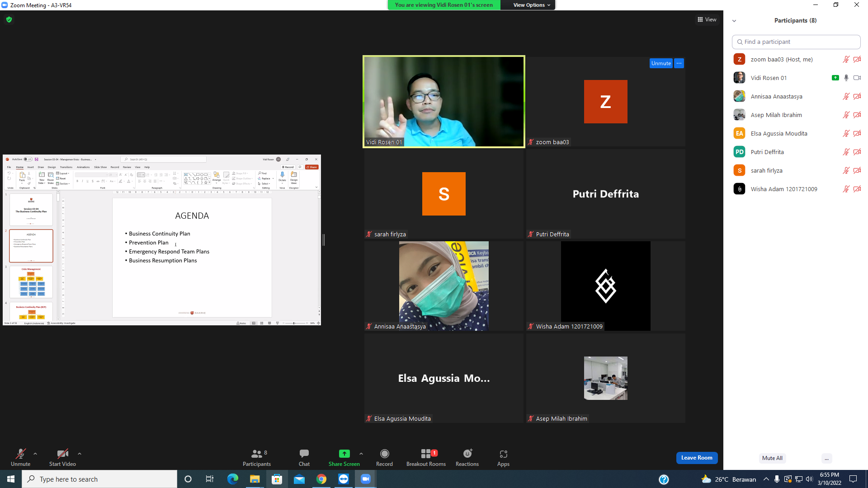Select the Crisis Management slide thumbnail
This screenshot has height=488, width=868.
pos(31,282)
